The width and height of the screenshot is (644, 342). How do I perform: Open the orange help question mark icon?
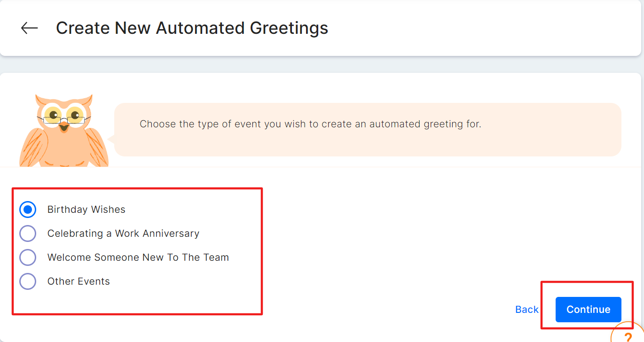pos(628,335)
